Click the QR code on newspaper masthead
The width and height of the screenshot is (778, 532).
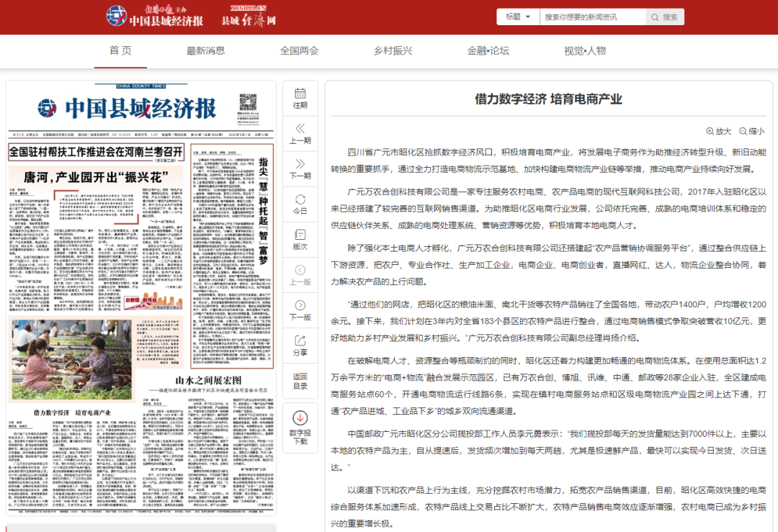point(248,103)
